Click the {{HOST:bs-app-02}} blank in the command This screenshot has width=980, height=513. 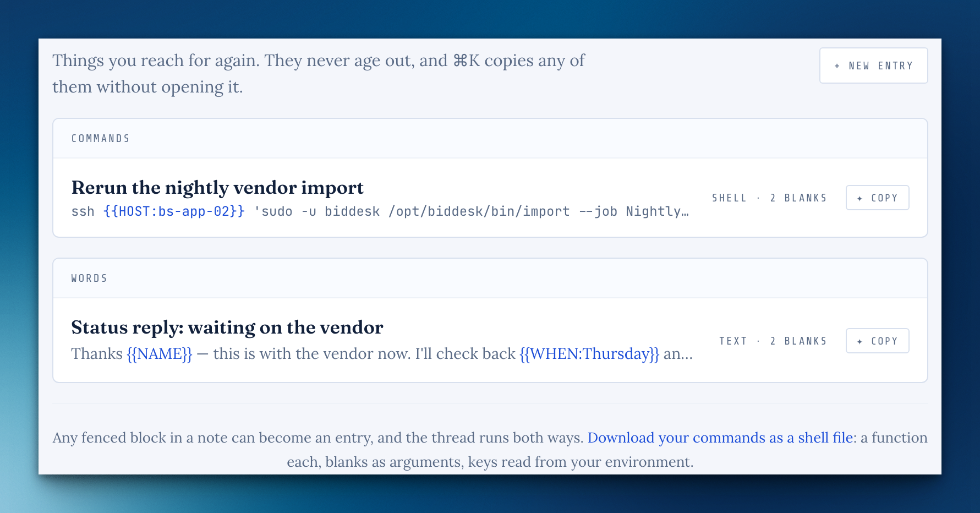point(174,211)
